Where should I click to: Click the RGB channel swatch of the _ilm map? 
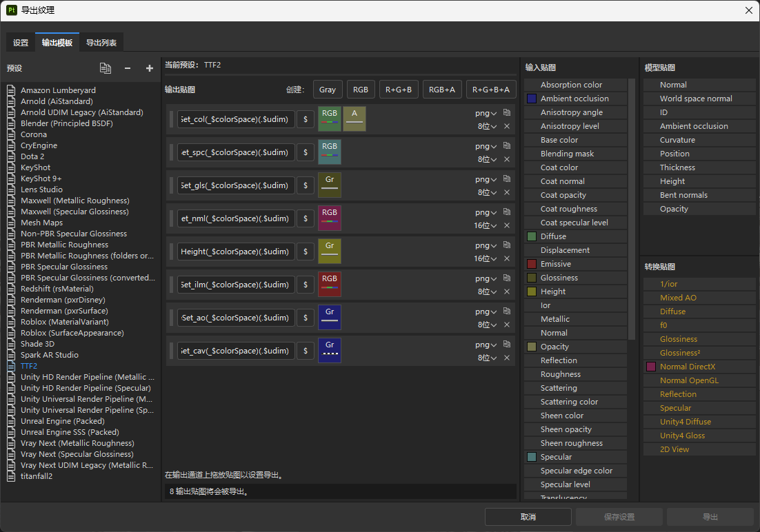[330, 284]
